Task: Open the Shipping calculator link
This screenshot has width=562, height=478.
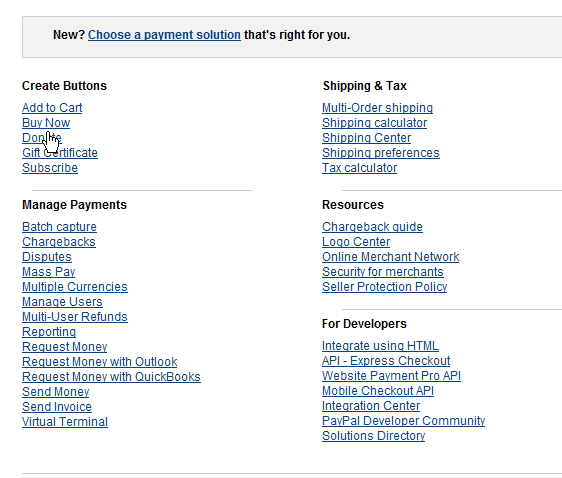Action: (375, 123)
